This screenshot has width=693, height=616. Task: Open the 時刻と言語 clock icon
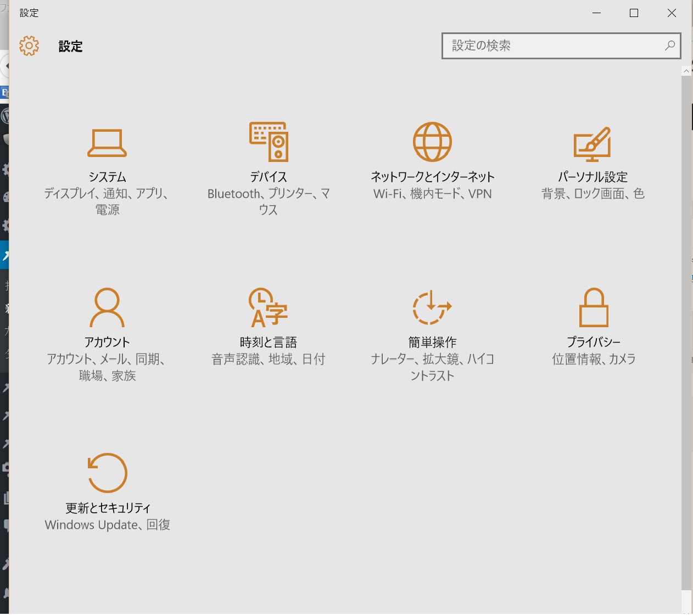click(268, 307)
